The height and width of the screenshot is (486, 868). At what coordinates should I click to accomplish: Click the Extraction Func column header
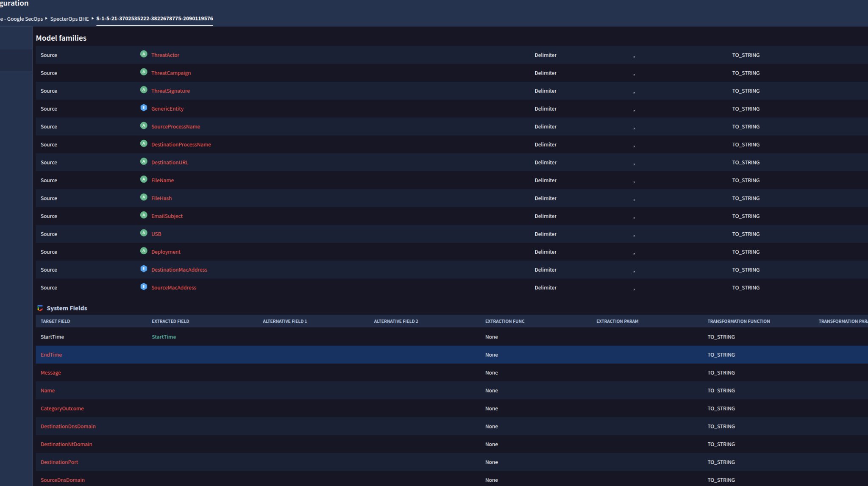click(505, 321)
